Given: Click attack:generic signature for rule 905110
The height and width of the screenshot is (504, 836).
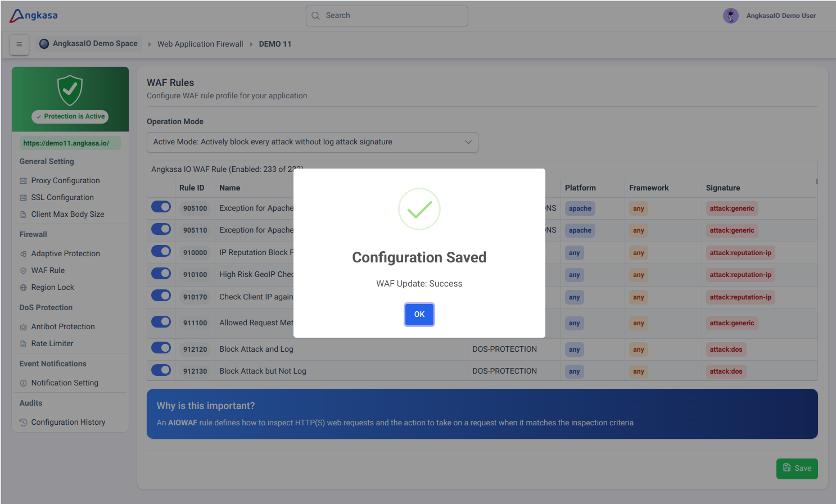Looking at the screenshot, I should point(732,230).
